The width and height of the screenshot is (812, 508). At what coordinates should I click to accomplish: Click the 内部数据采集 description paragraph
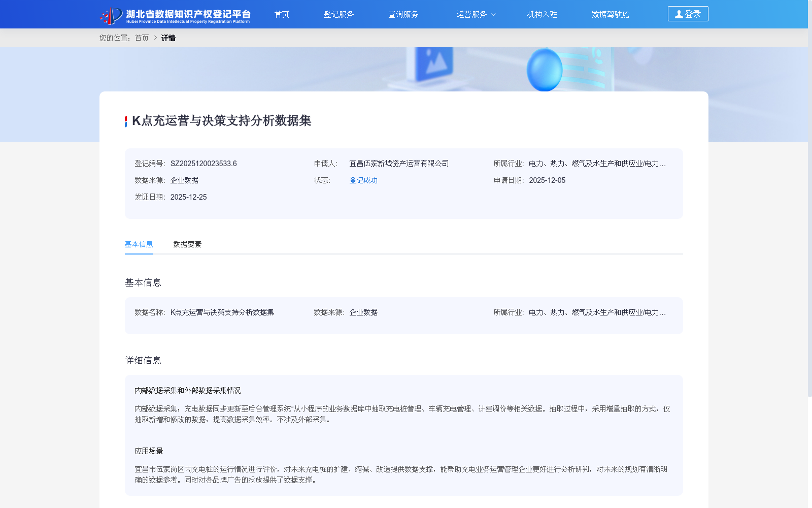click(402, 414)
